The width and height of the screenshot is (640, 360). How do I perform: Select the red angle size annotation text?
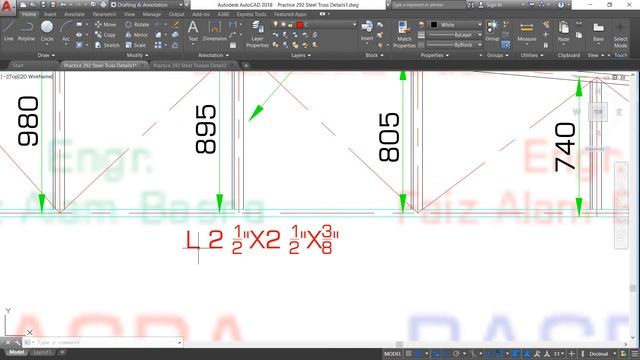(x=262, y=240)
